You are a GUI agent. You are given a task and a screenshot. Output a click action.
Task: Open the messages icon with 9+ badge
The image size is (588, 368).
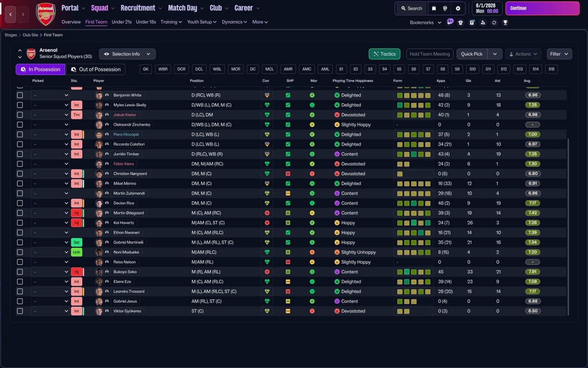[x=450, y=22]
